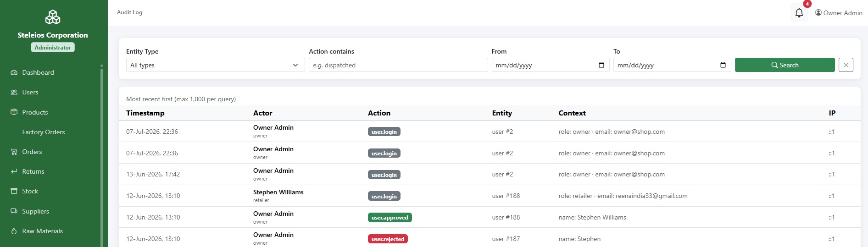Navigate to Suppliers
Viewport: 868px width, 247px height.
point(36,211)
